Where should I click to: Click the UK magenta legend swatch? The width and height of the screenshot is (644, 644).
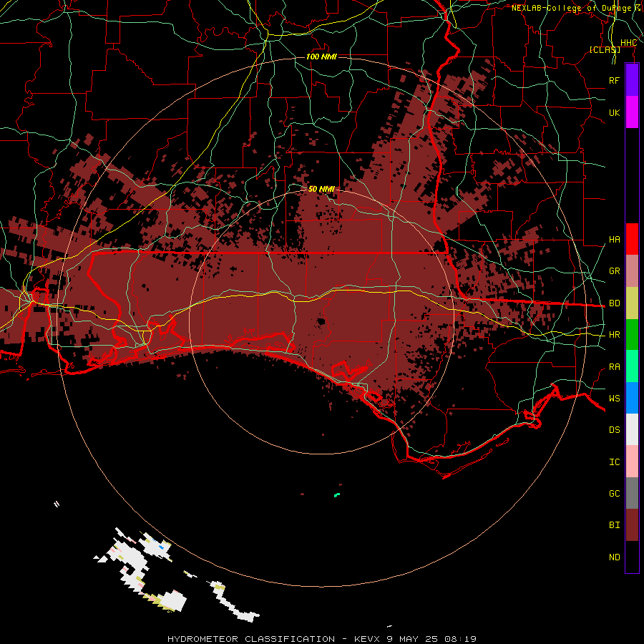(632, 112)
